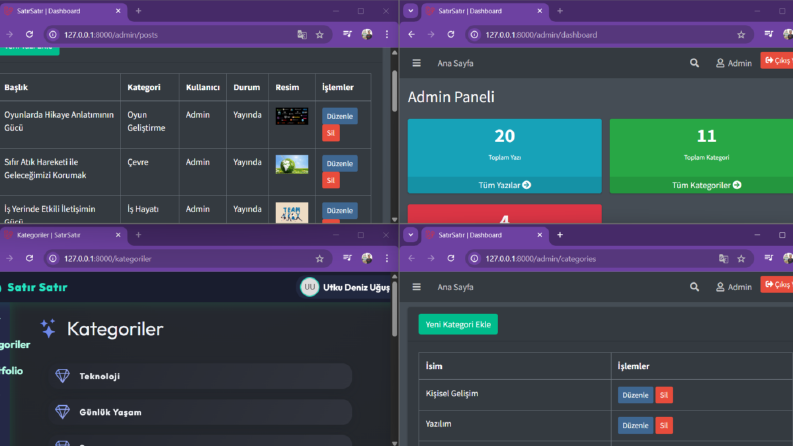Reload the admin/posts window
Viewport: 793px width, 446px height.
29,34
